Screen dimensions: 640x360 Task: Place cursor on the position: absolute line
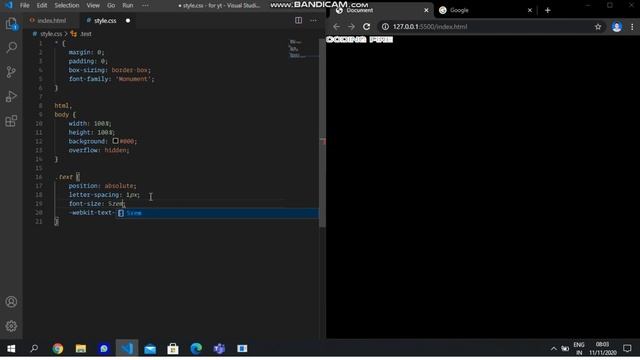tap(102, 186)
